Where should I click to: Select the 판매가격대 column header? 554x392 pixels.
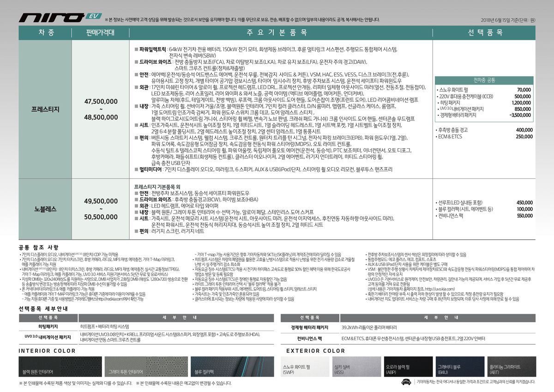101,33
